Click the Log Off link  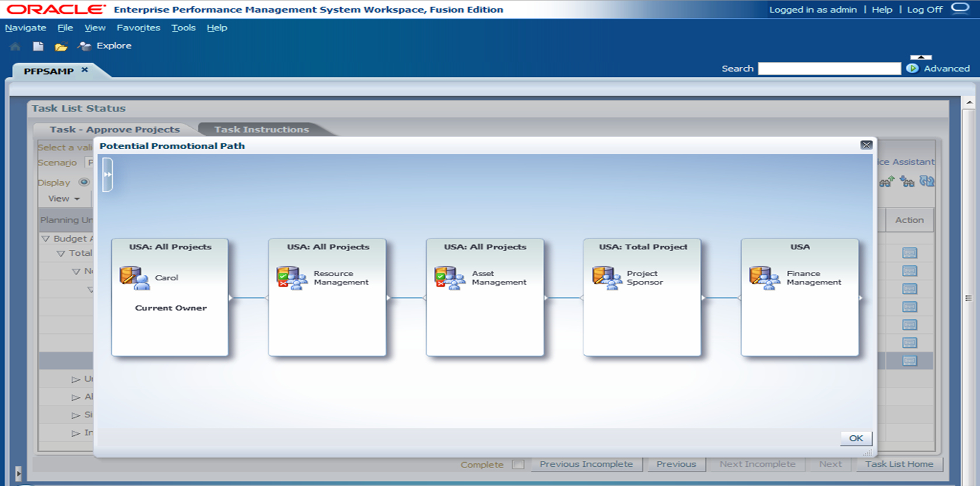point(925,9)
